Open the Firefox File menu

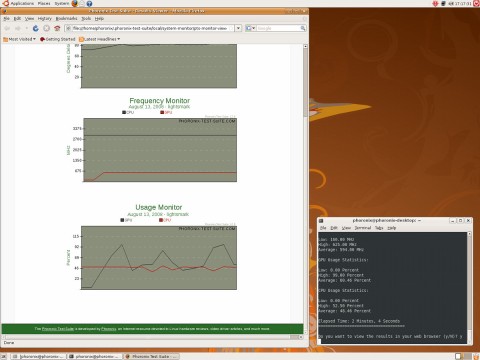[6, 19]
